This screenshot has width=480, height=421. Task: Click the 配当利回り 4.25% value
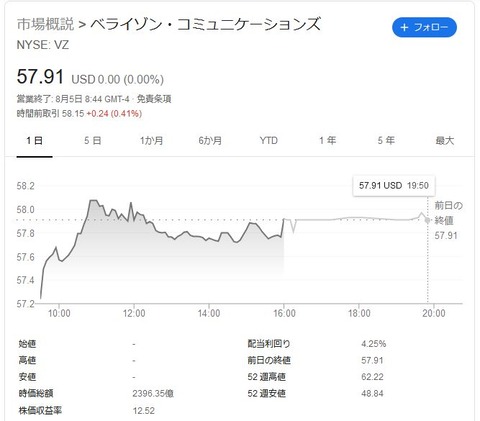tap(374, 344)
